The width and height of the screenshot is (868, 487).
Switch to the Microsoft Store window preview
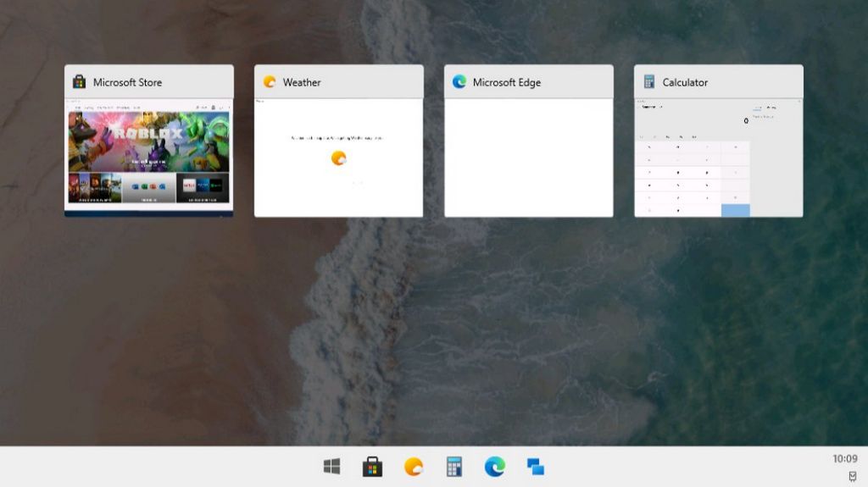tap(148, 158)
